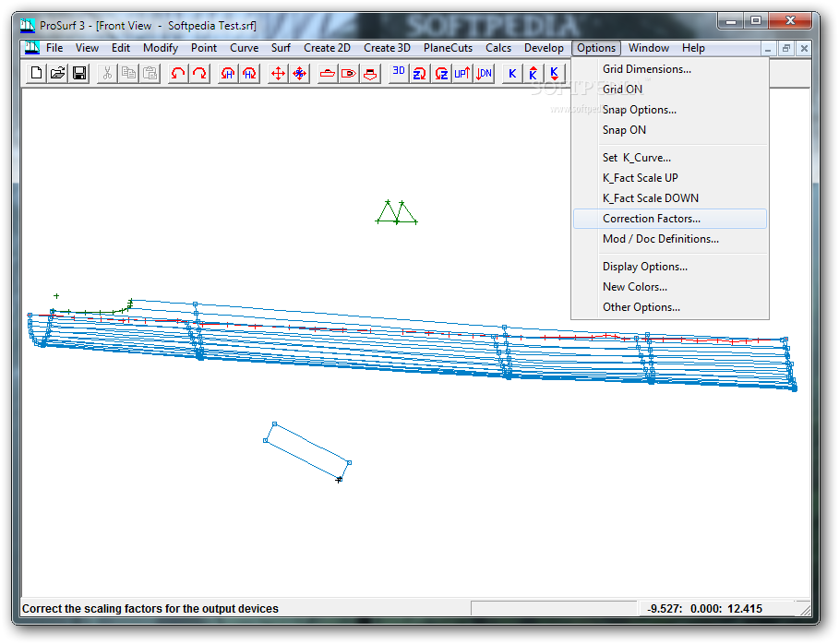Click the coordinate readout in status bar
The image size is (839, 644).
[x=704, y=609]
